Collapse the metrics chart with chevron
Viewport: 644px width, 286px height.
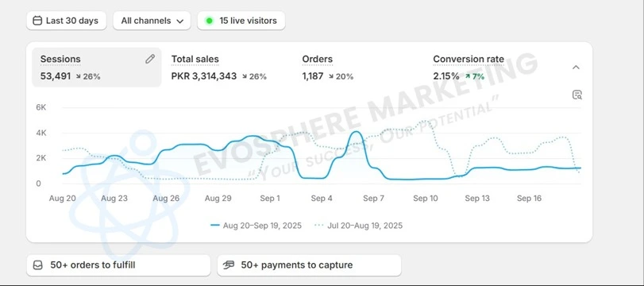pos(577,68)
